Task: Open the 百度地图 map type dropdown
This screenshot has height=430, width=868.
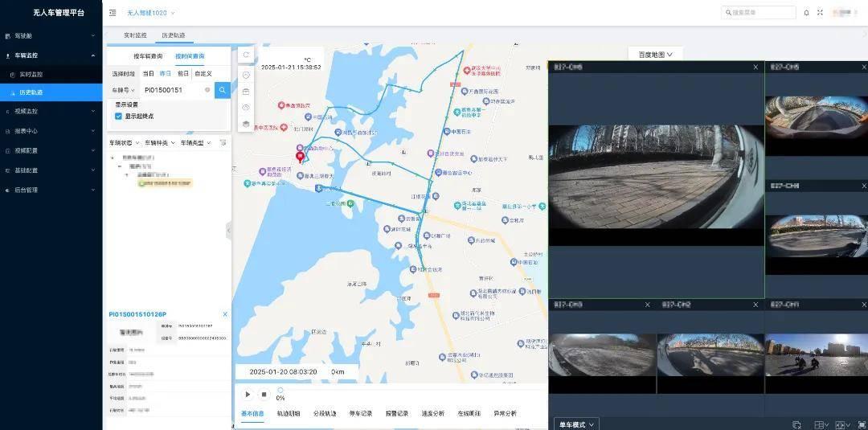Action: click(655, 55)
